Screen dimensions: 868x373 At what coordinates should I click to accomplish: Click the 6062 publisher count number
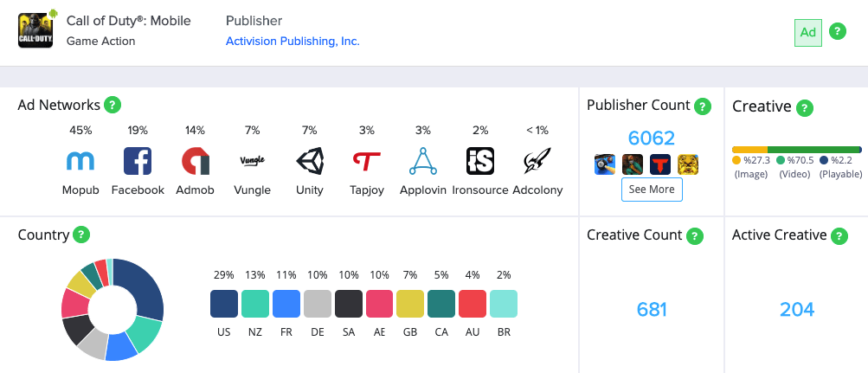click(x=652, y=138)
